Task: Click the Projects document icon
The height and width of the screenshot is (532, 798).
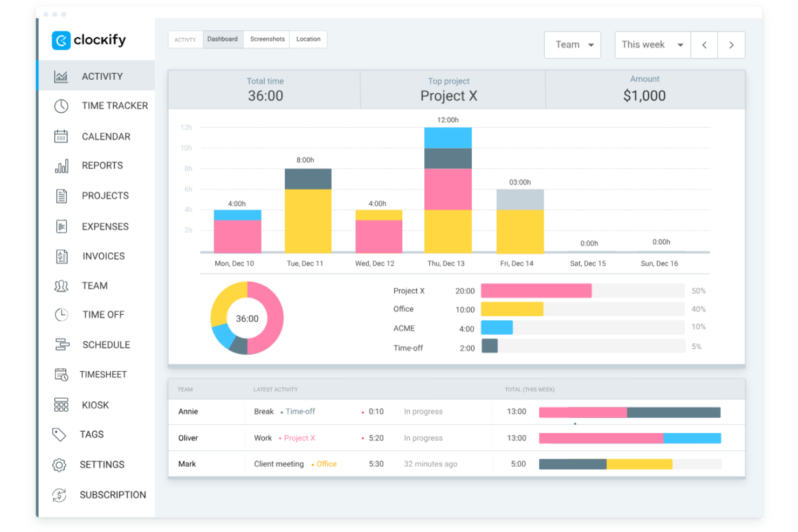Action: point(61,196)
